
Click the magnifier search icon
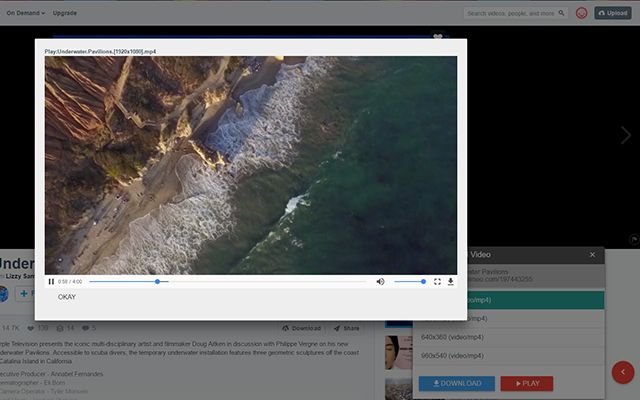(x=562, y=13)
